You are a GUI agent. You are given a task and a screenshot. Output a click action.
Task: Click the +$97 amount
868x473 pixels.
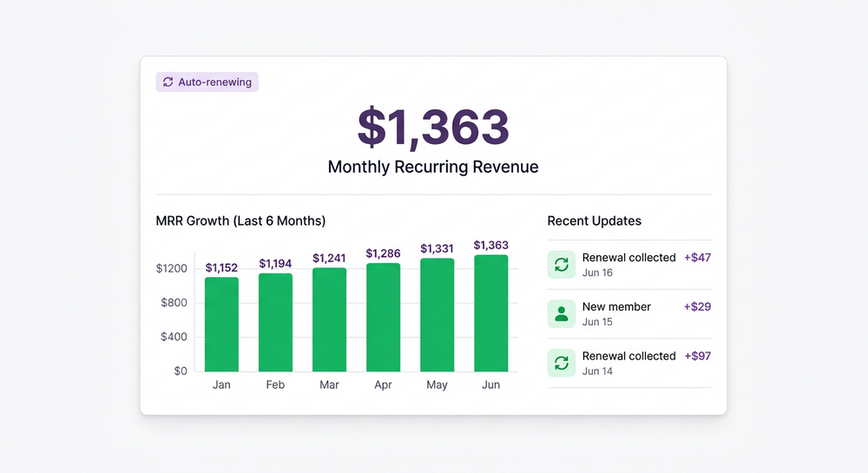pyautogui.click(x=698, y=356)
